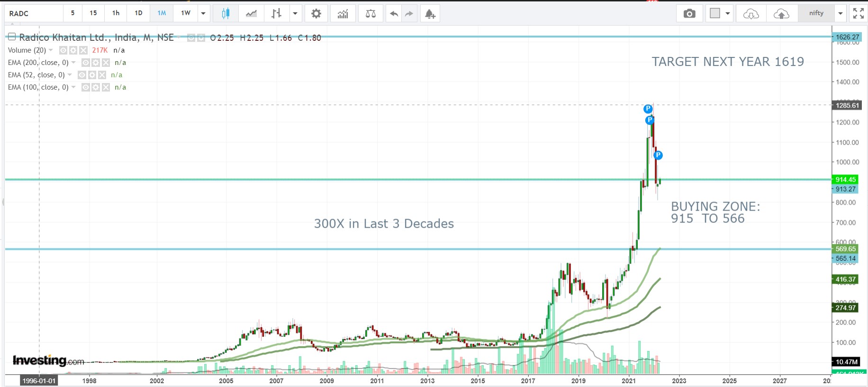Redo the last chart action
The height and width of the screenshot is (387, 868).
tap(409, 13)
